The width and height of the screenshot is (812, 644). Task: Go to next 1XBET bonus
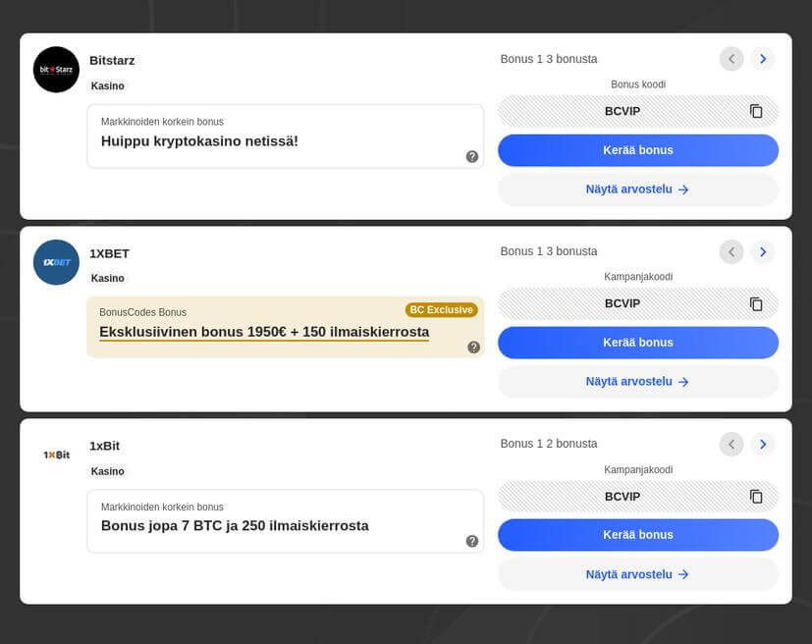[763, 252]
